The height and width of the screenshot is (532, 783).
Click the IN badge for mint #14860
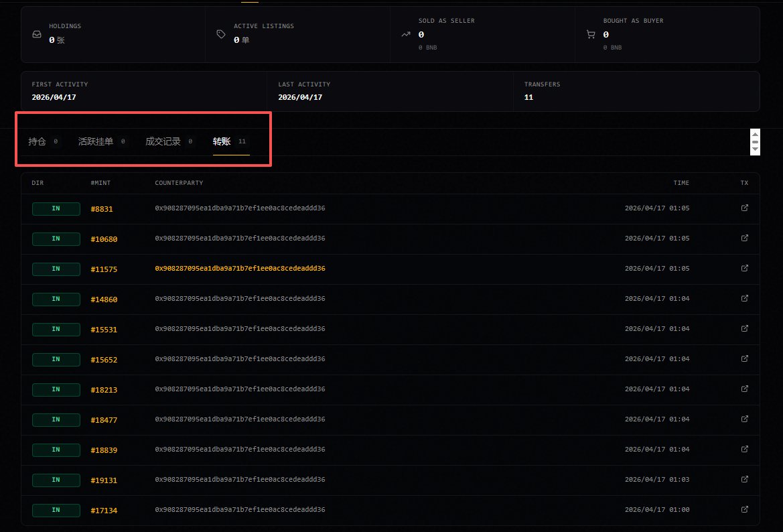[56, 300]
